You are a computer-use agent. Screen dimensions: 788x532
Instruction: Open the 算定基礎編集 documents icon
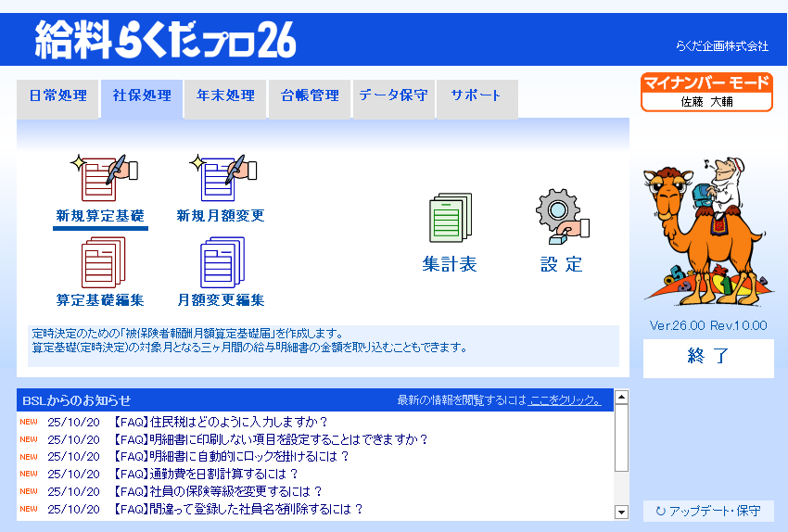100,263
